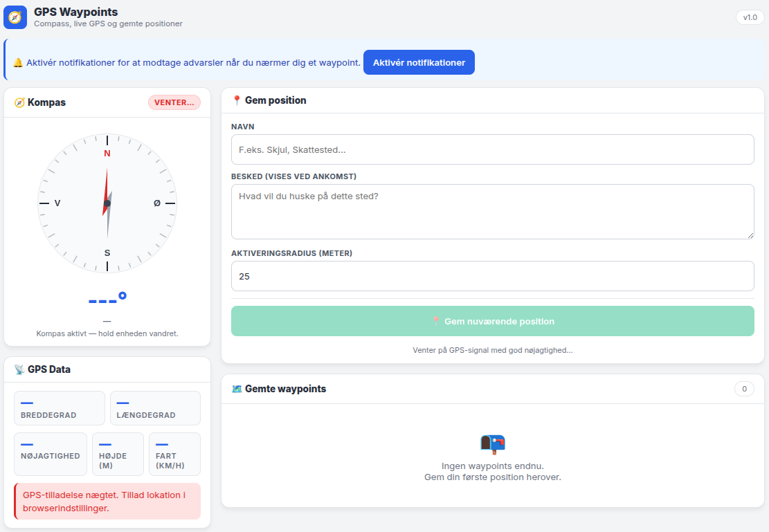Click the VENTER... status badge

pos(174,102)
